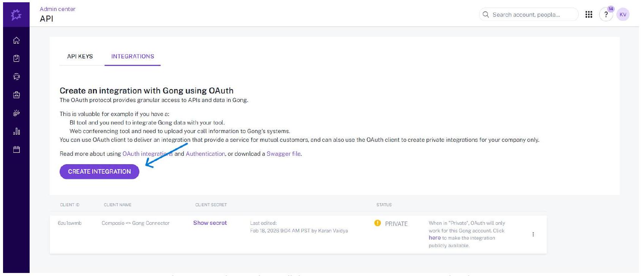Screen dimensions: 644x276
Task: Open the clipboard tasks sidebar icon
Action: pos(16,58)
